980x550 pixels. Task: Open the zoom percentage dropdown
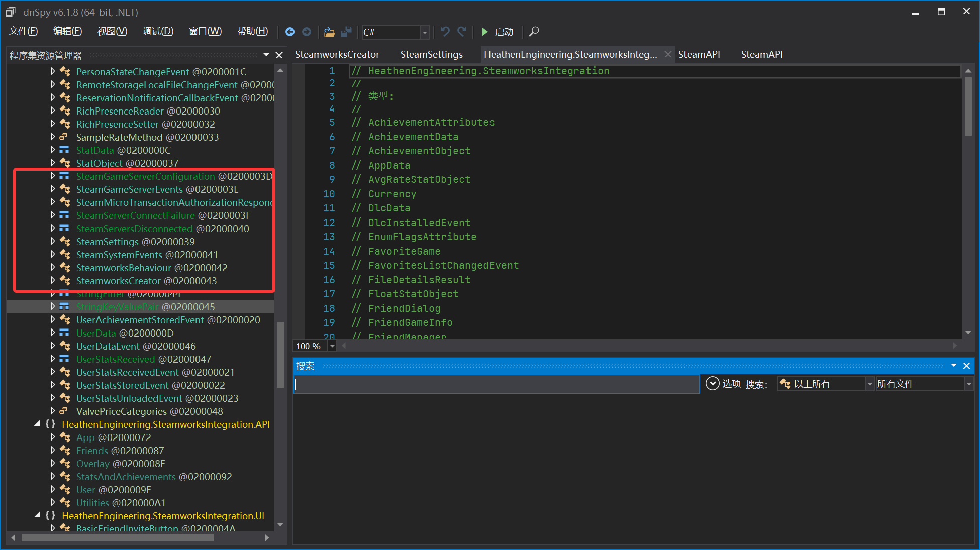[x=332, y=346]
